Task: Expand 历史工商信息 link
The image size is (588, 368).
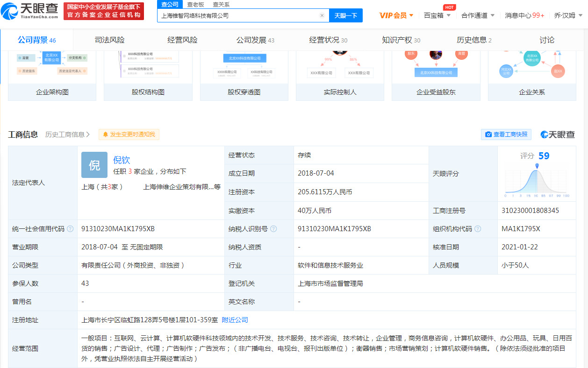Action: [68, 134]
